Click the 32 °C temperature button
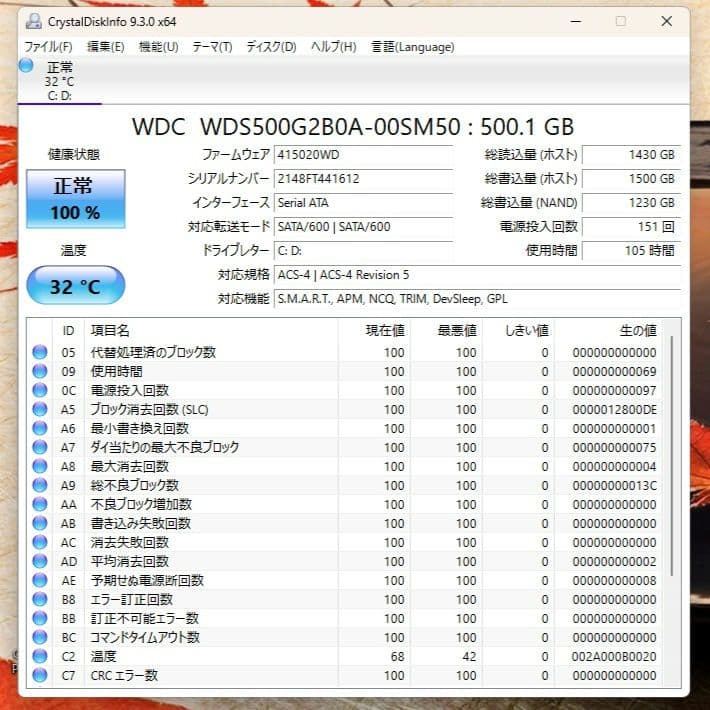 pyautogui.click(x=76, y=285)
